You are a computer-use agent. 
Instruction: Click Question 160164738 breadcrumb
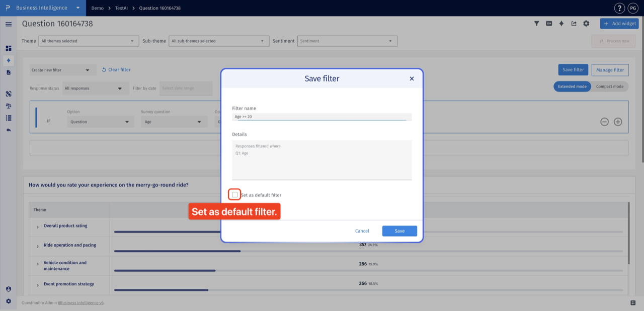point(159,8)
